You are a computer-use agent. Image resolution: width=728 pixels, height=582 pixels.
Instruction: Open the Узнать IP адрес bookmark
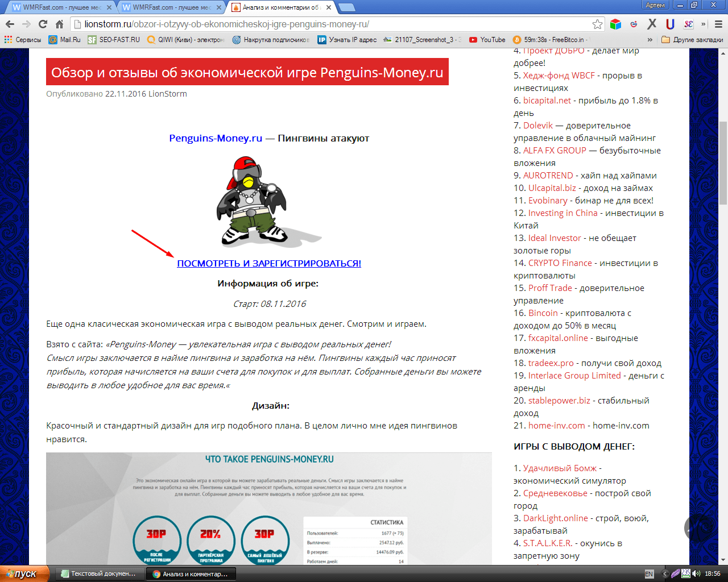tap(347, 40)
